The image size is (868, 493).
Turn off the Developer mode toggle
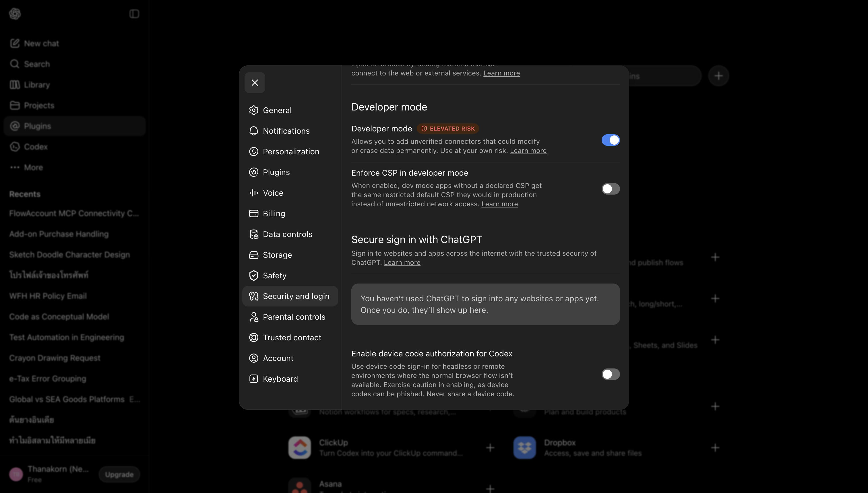(611, 140)
